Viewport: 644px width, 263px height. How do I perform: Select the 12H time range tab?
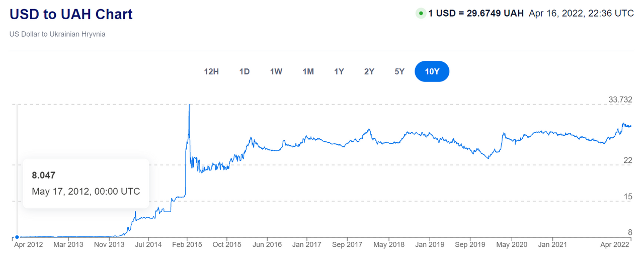[x=211, y=71]
